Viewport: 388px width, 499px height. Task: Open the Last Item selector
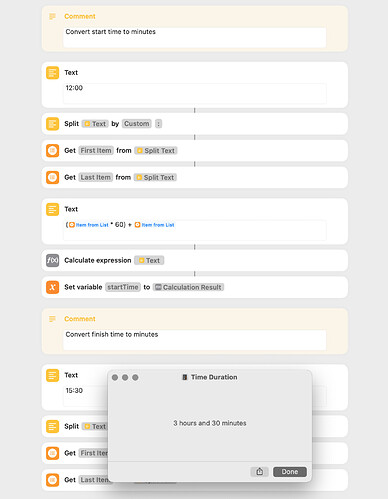pos(96,177)
